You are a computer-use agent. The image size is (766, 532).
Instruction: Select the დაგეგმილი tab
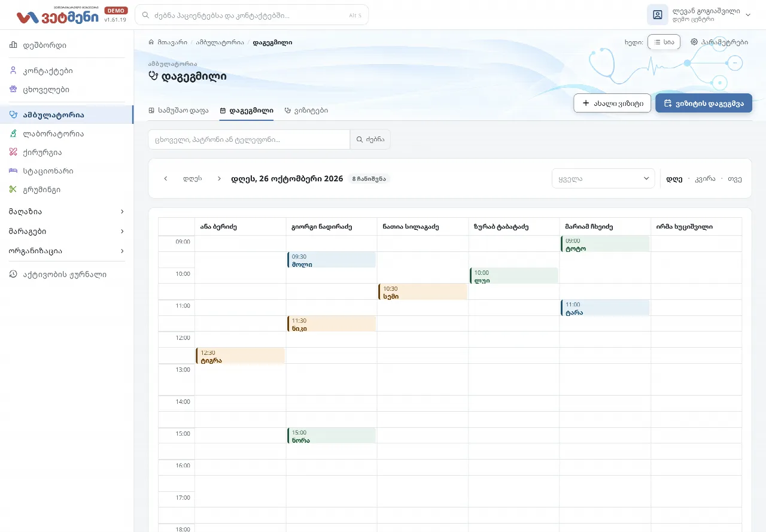[x=247, y=110]
